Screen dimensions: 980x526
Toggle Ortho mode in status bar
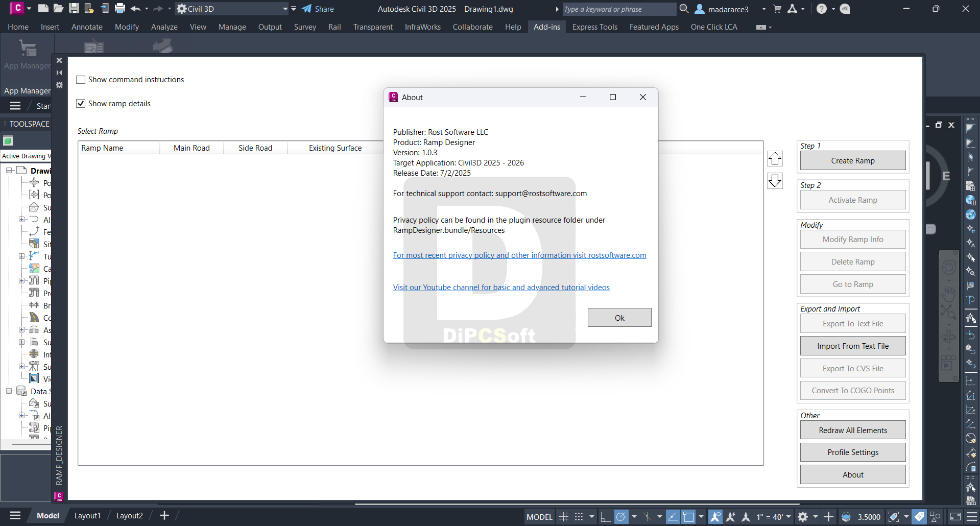point(606,517)
